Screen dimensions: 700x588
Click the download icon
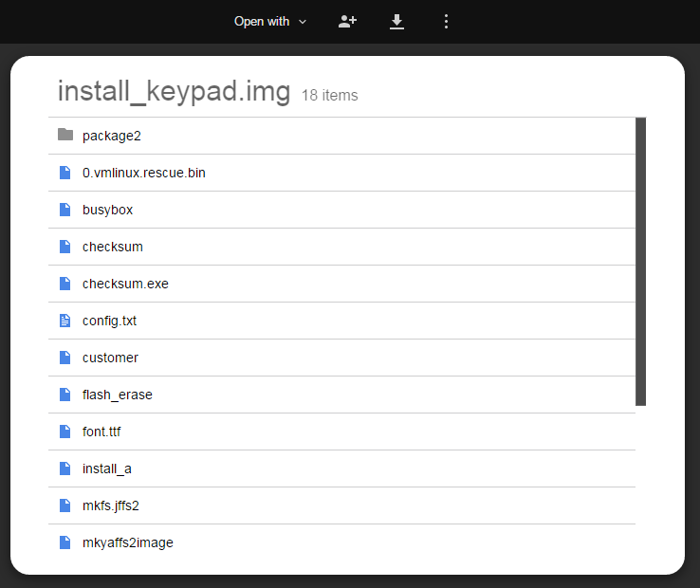click(x=397, y=21)
